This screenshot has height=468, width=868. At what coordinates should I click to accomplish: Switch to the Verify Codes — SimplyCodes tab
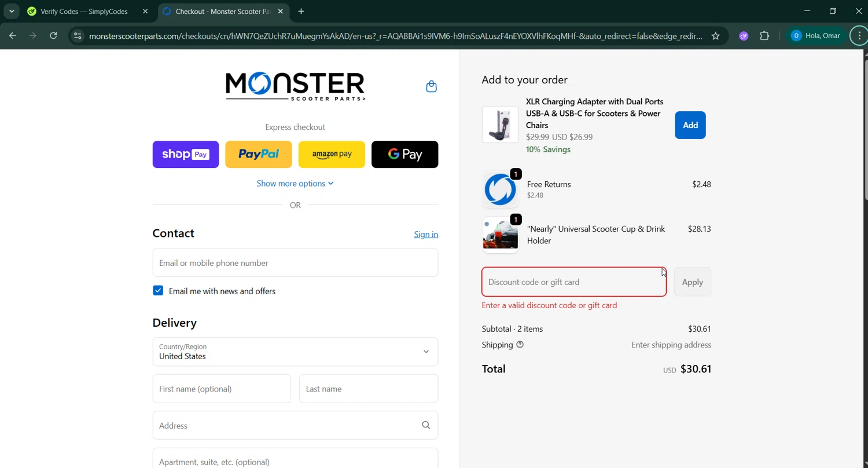click(84, 11)
